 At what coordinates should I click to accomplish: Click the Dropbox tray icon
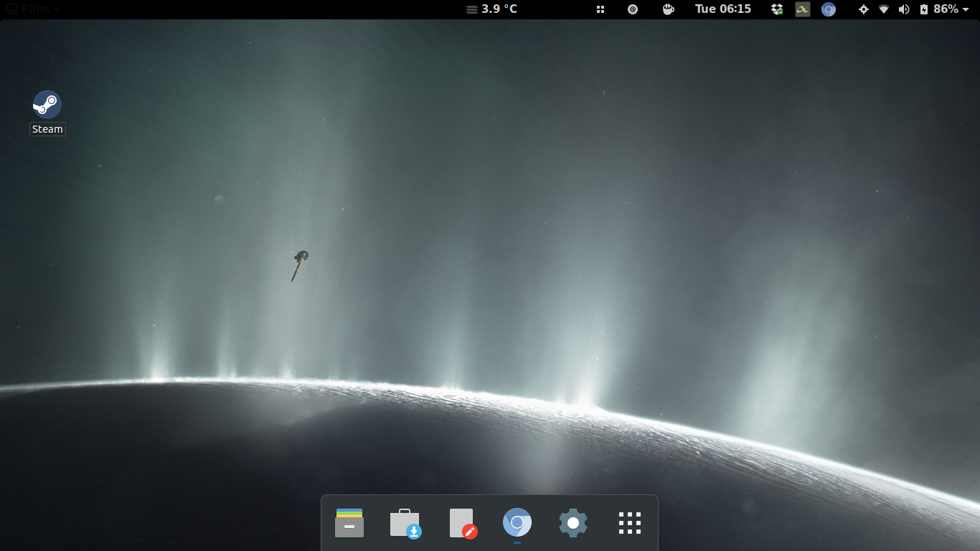pyautogui.click(x=777, y=9)
